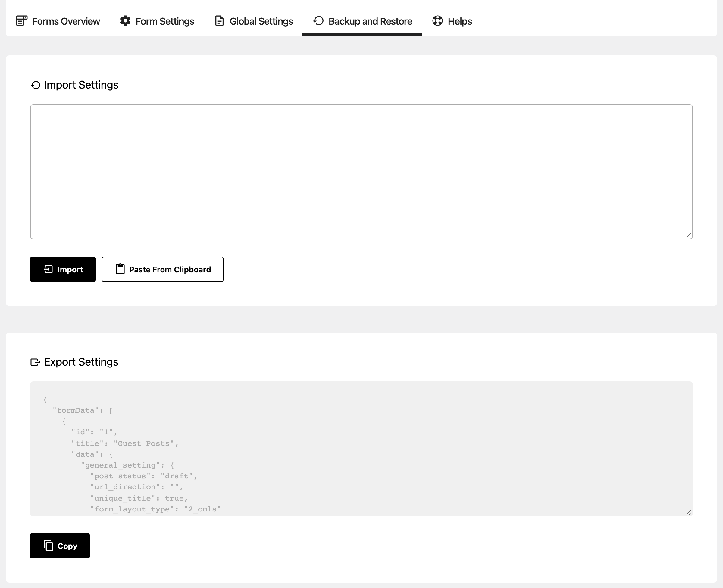Go to the Helps tab
723x588 pixels.
pyautogui.click(x=452, y=21)
